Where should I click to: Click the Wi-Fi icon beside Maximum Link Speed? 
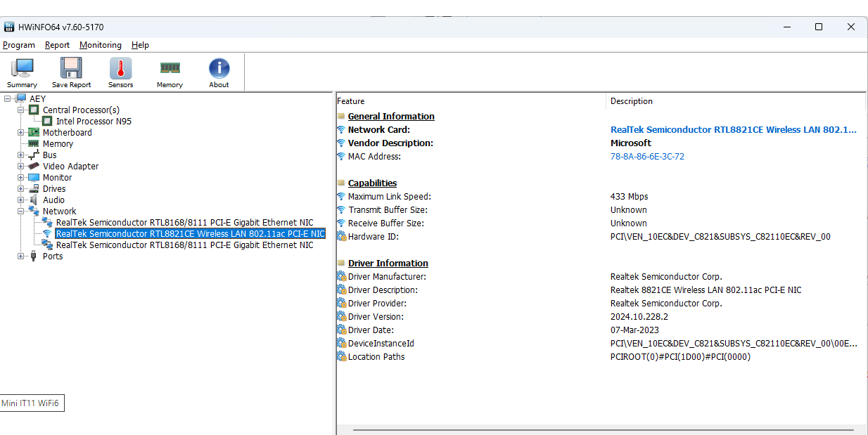(x=341, y=197)
